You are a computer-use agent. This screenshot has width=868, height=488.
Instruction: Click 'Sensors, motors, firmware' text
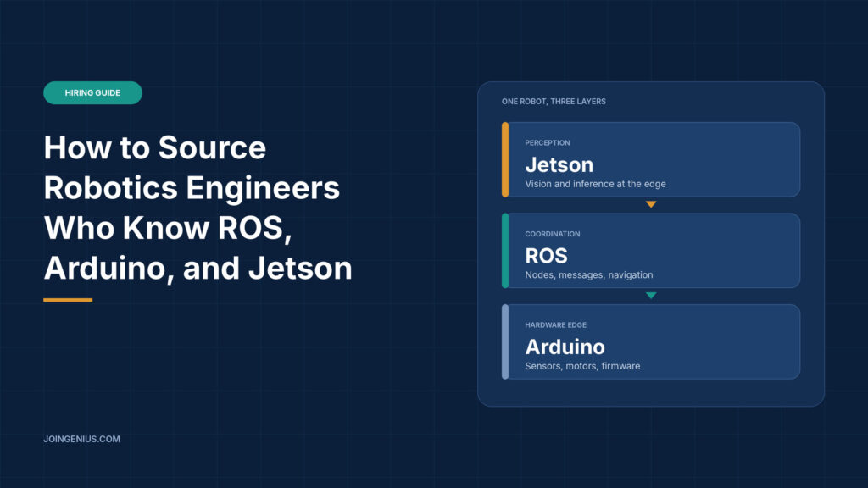click(x=582, y=366)
